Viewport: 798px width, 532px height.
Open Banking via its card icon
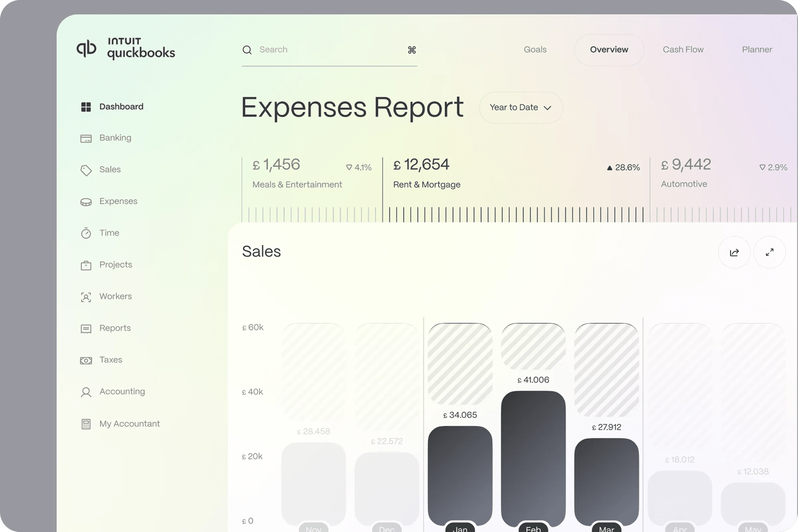(86, 138)
